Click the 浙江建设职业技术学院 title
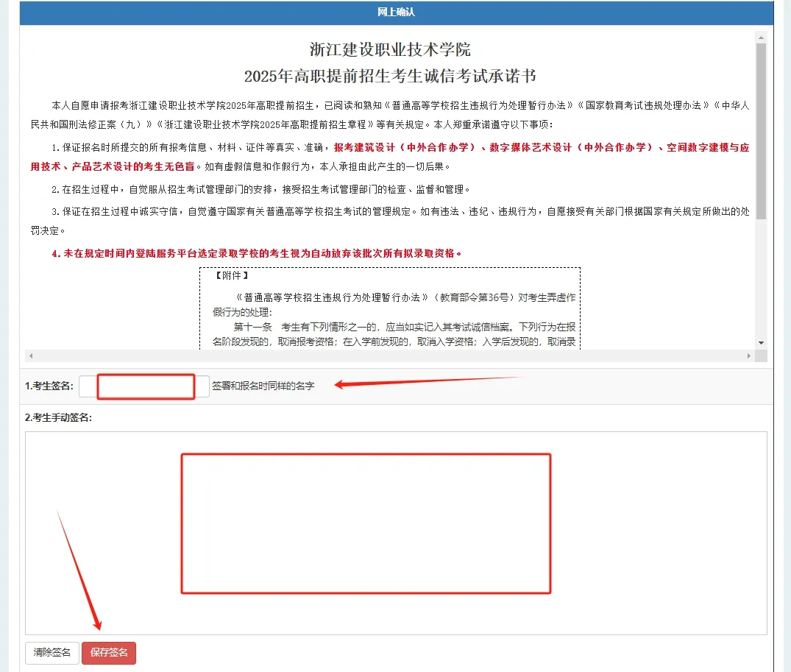The width and height of the screenshot is (791, 672). 390,49
